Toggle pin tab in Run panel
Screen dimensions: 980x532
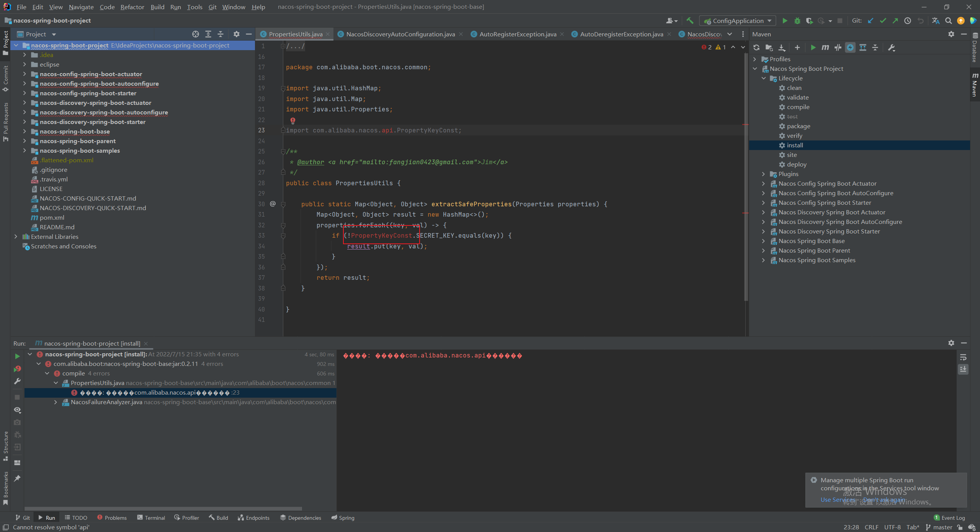(17, 478)
